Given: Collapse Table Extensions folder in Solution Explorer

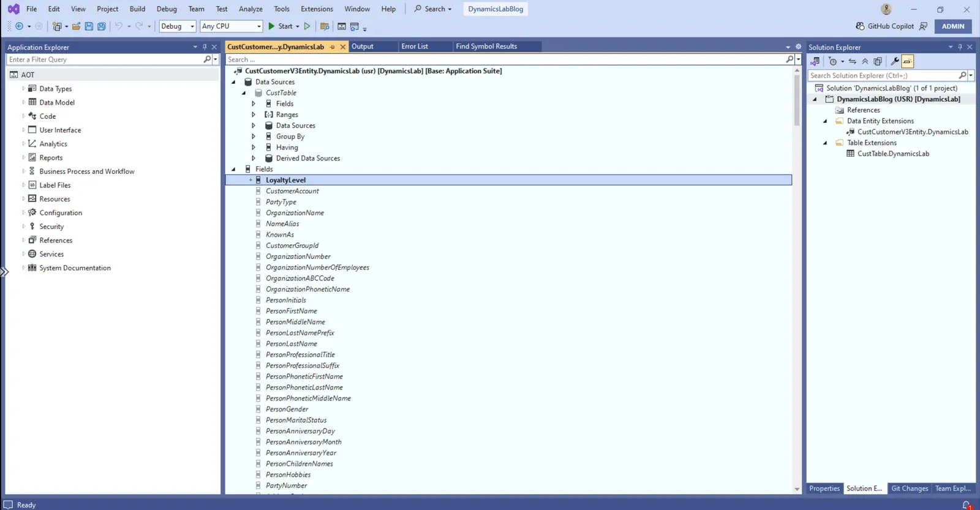Looking at the screenshot, I should click(825, 143).
